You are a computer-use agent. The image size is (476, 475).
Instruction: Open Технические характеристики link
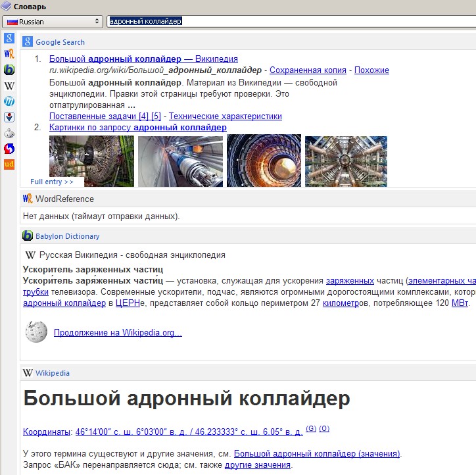point(226,116)
